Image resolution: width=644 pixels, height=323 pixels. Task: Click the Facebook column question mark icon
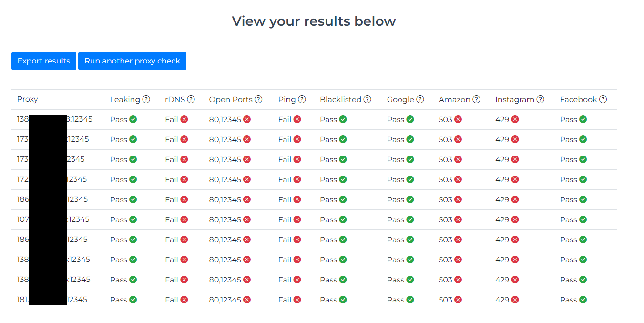click(603, 99)
